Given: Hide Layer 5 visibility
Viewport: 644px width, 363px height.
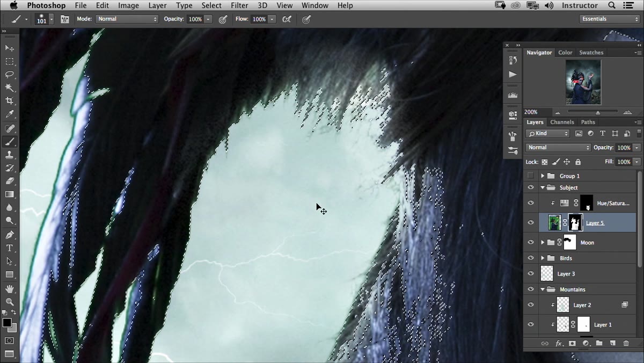Looking at the screenshot, I should tap(531, 222).
